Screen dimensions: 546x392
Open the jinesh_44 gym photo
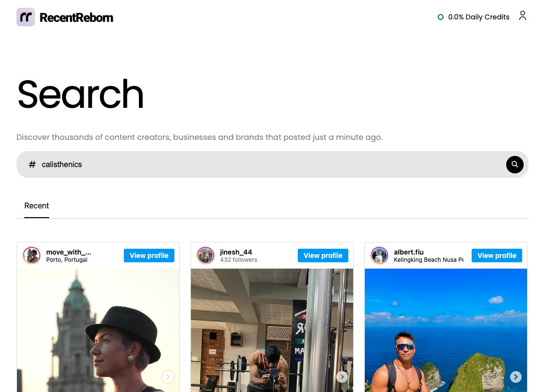click(272, 330)
